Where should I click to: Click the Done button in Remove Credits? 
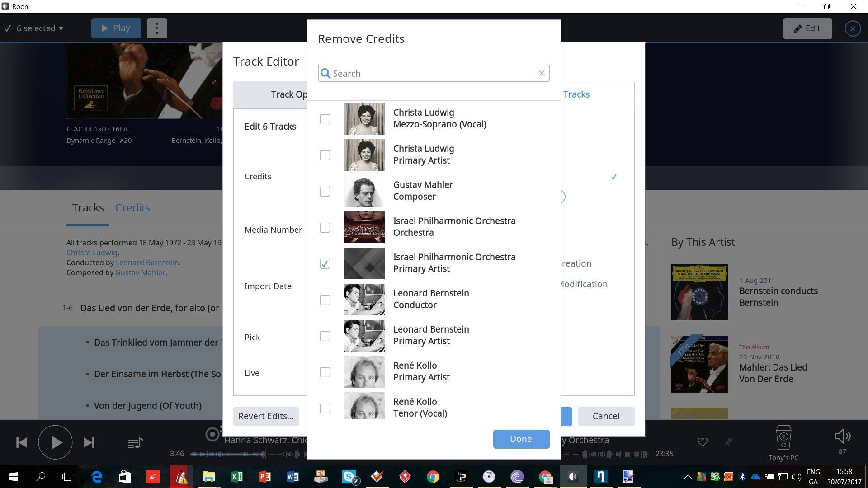pyautogui.click(x=521, y=439)
